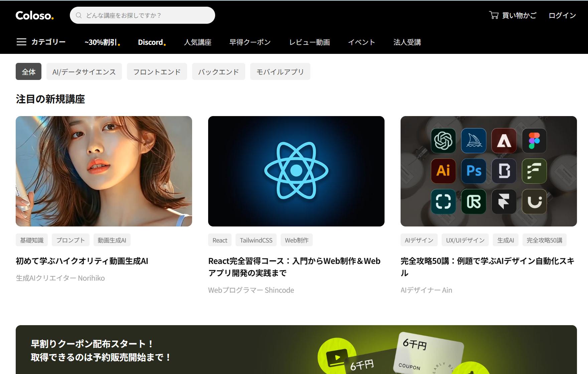588x374 pixels.
Task: Click the ログイン link
Action: pos(562,15)
